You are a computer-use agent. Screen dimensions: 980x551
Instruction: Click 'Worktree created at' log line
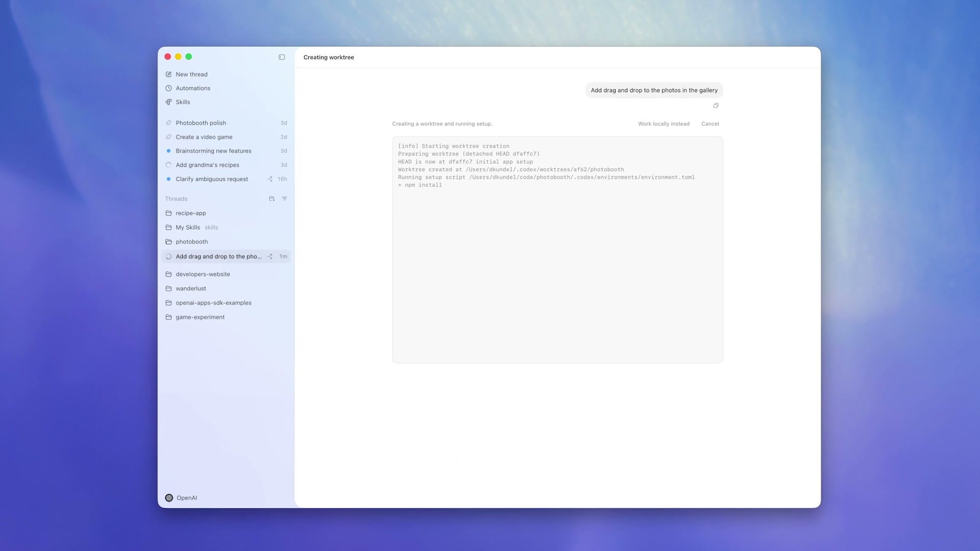[x=511, y=169]
